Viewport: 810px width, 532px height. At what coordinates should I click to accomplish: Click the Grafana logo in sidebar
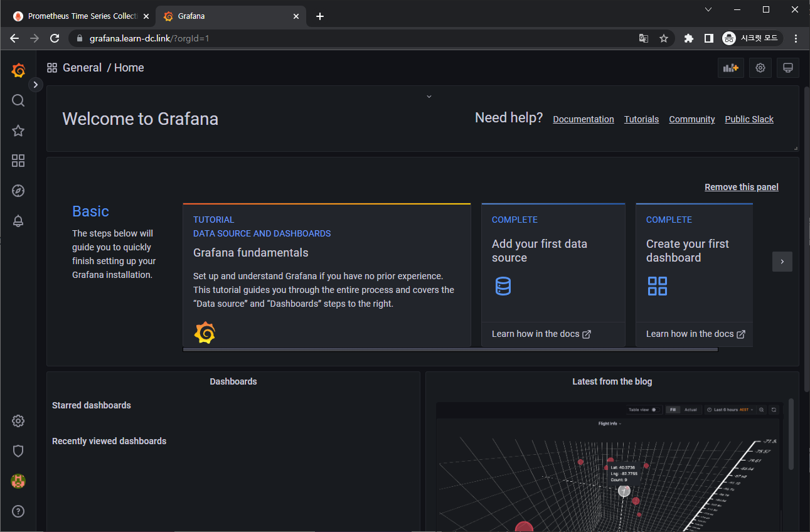18,70
